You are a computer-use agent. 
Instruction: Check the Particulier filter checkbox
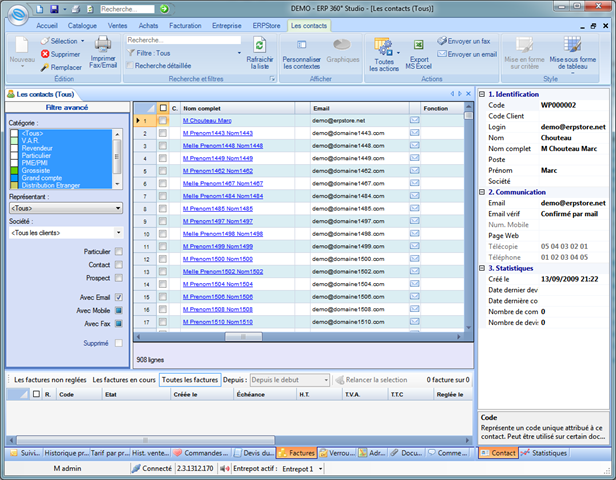click(x=119, y=251)
